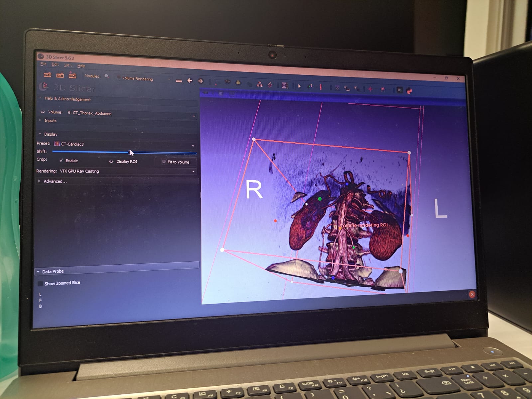Open the Help menu
The height and width of the screenshot is (399, 532).
81,66
